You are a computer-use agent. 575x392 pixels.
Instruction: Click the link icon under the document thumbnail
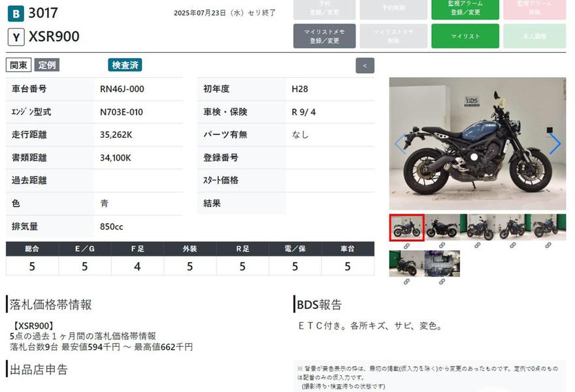[442, 282]
